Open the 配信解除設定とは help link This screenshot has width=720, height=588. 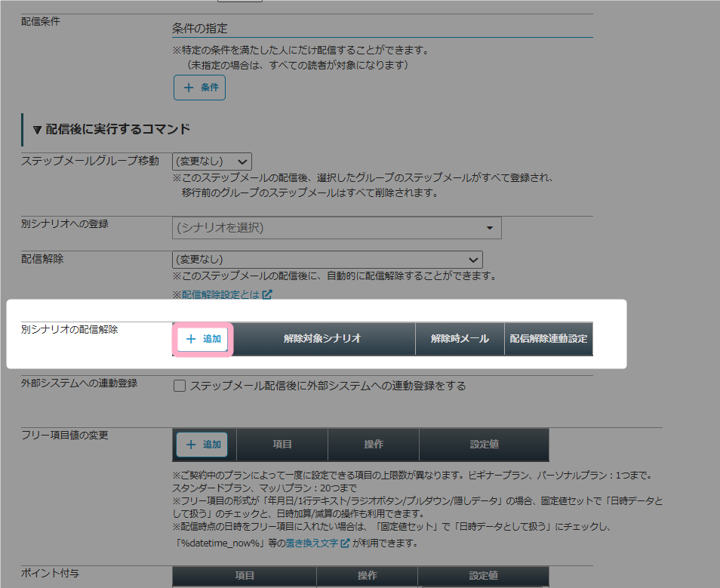click(217, 295)
